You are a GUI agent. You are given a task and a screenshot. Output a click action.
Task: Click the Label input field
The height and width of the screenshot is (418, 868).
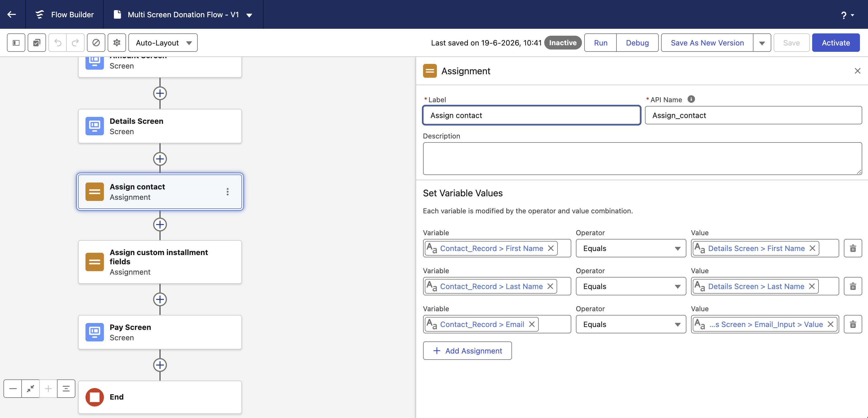pos(532,115)
